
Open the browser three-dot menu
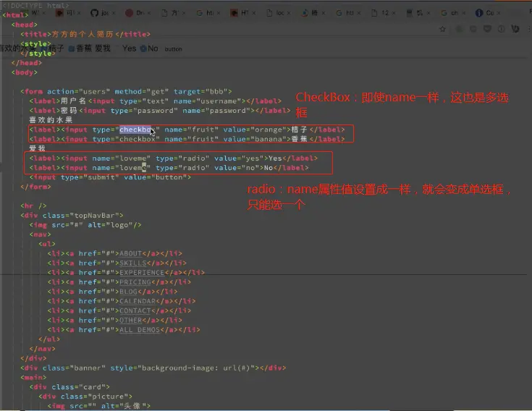point(529,29)
